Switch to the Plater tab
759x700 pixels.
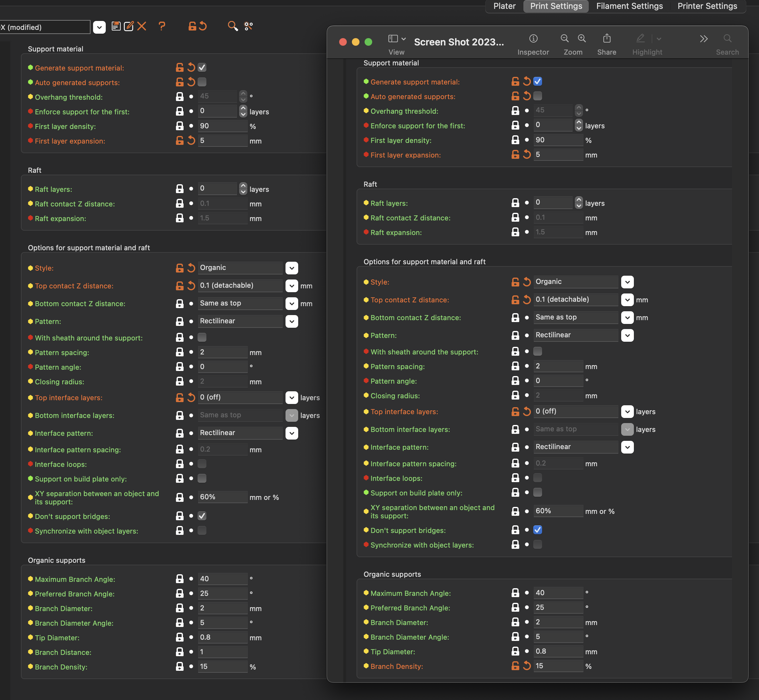coord(505,6)
